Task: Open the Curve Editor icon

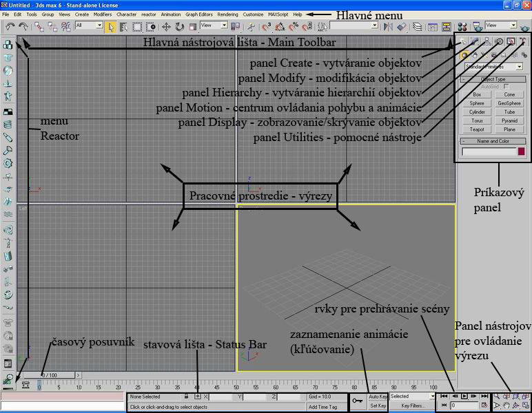Action: 433,27
